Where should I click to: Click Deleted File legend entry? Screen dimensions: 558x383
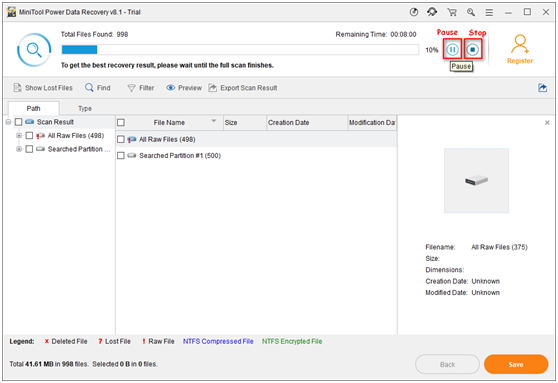[66, 341]
